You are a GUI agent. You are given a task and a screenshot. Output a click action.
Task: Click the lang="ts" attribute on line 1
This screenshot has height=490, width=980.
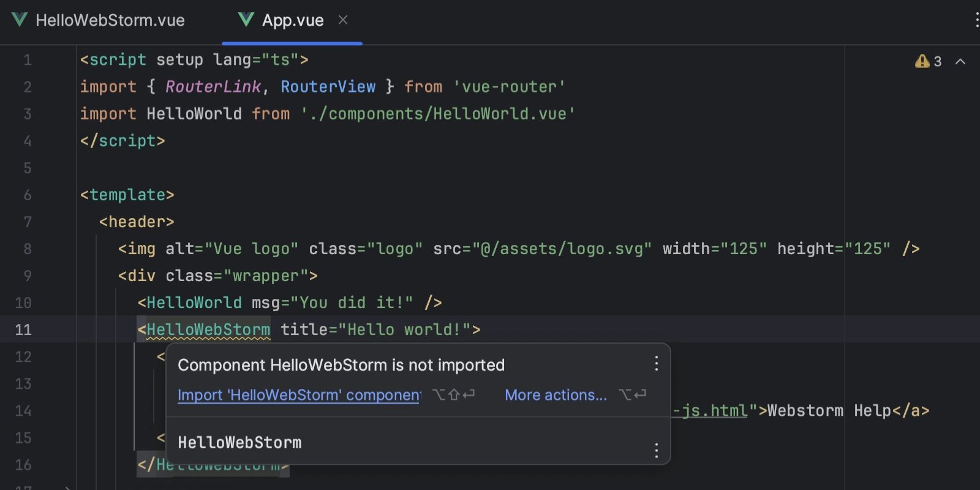click(256, 60)
